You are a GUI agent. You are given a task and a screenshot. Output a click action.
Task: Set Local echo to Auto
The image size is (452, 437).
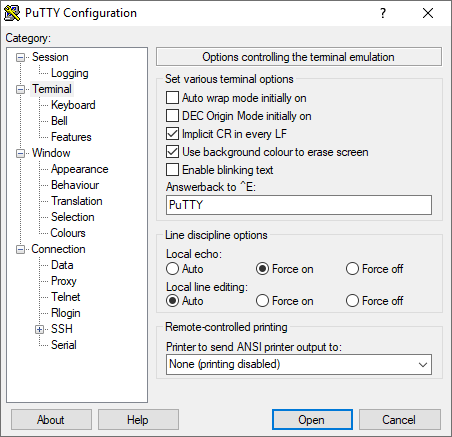tap(172, 269)
